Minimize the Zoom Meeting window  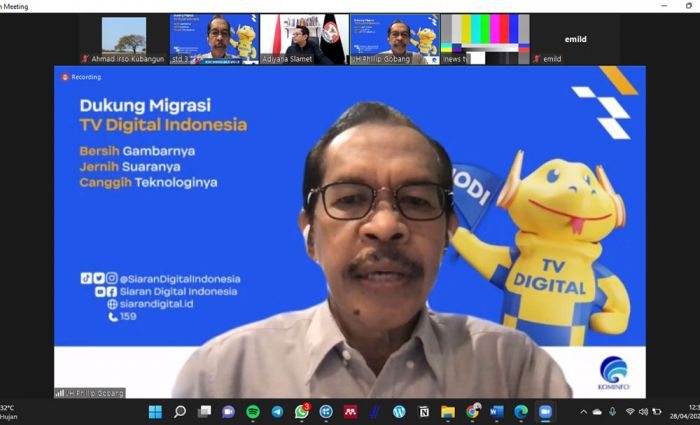664,6
